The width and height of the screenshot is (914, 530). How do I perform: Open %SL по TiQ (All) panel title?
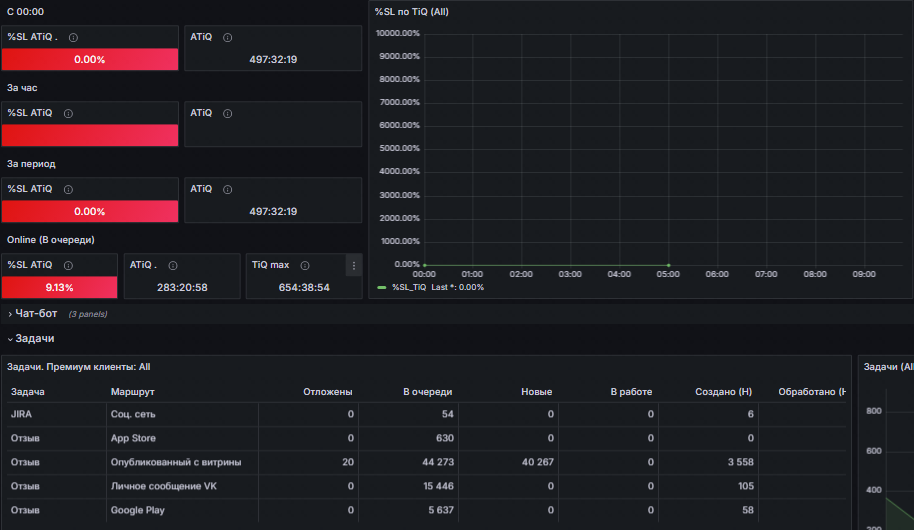pyautogui.click(x=412, y=12)
